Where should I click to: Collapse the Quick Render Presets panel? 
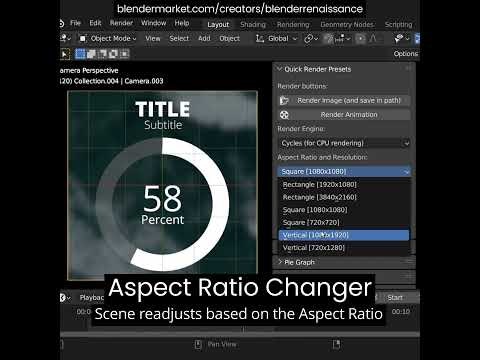tap(279, 69)
